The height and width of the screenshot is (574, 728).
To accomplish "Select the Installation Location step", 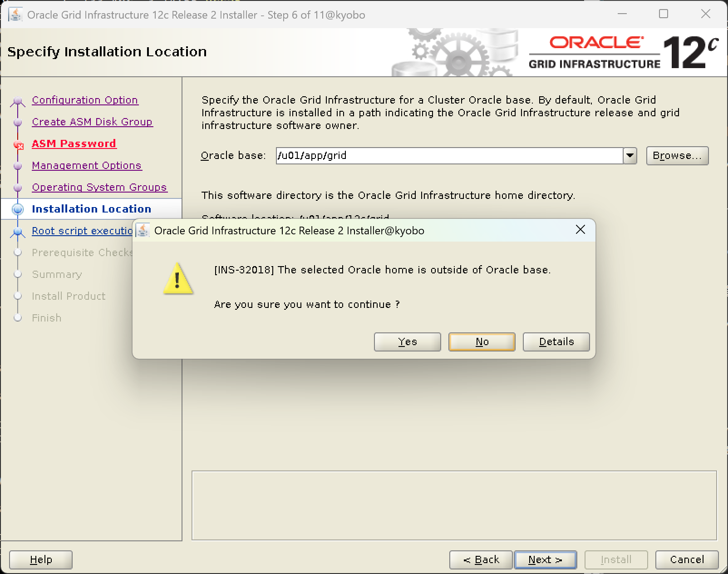I will pyautogui.click(x=91, y=209).
